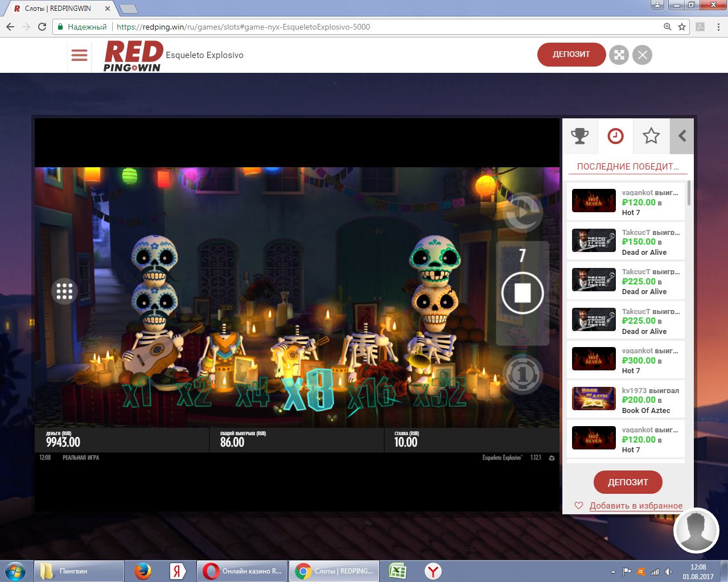Enter fullscreen game mode icon
The width and height of the screenshot is (728, 582).
pos(619,55)
